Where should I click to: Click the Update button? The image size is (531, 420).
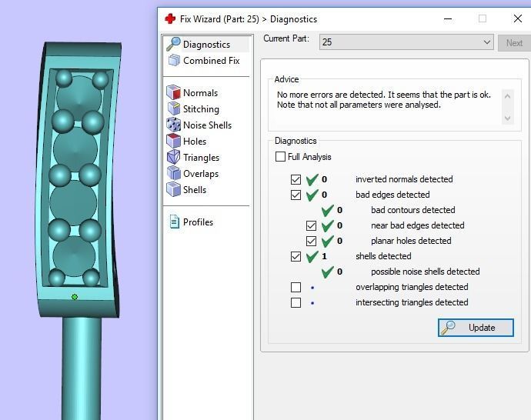point(476,328)
